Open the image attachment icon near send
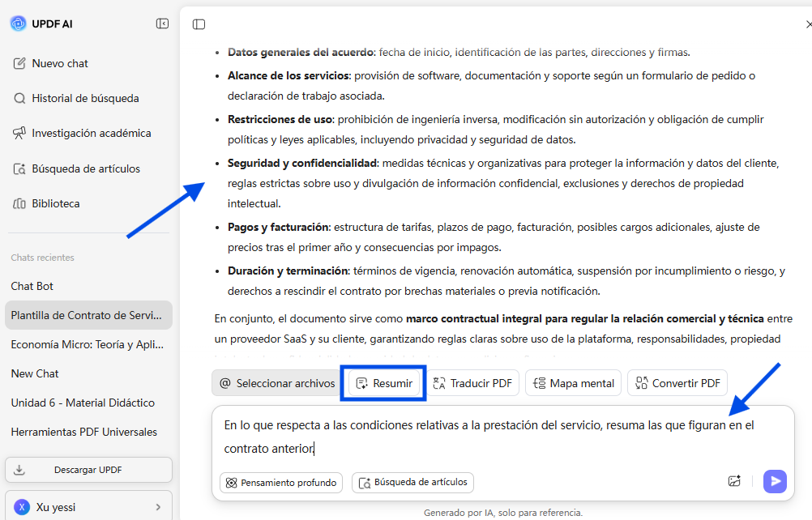This screenshot has height=520, width=812. (734, 481)
